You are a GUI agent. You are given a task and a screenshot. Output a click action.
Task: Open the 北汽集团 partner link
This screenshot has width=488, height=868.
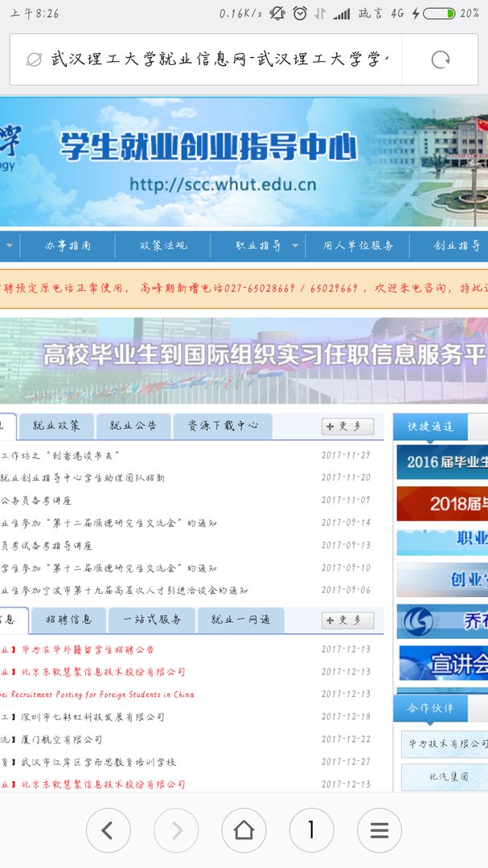(445, 777)
